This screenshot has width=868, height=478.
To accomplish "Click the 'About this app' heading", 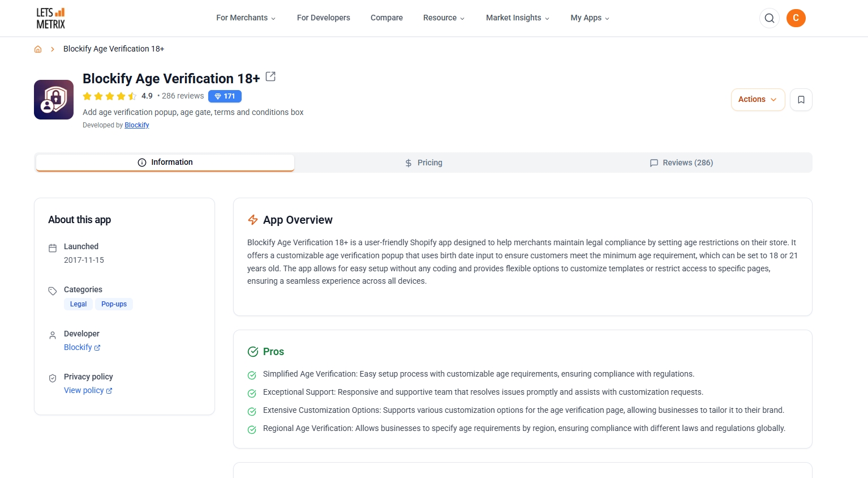I will pyautogui.click(x=79, y=220).
